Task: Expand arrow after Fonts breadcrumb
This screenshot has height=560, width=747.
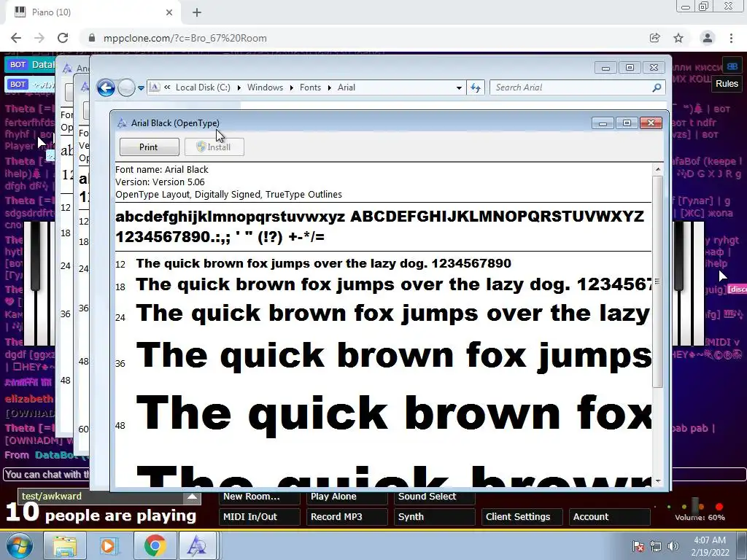Action: click(329, 87)
